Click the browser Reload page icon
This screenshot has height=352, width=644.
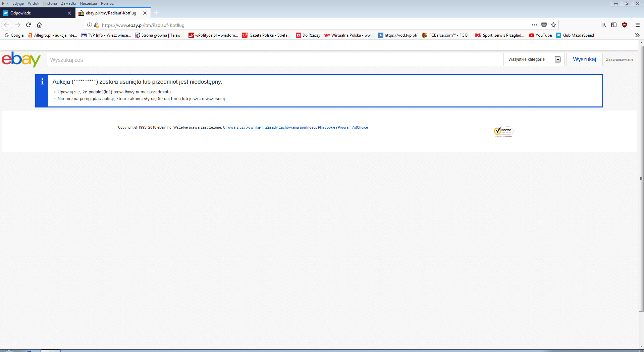point(29,25)
